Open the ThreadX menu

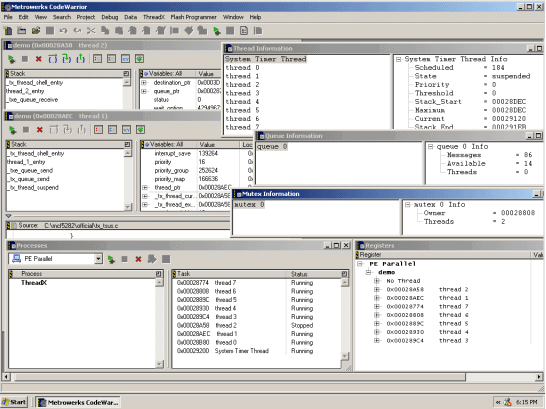click(154, 17)
